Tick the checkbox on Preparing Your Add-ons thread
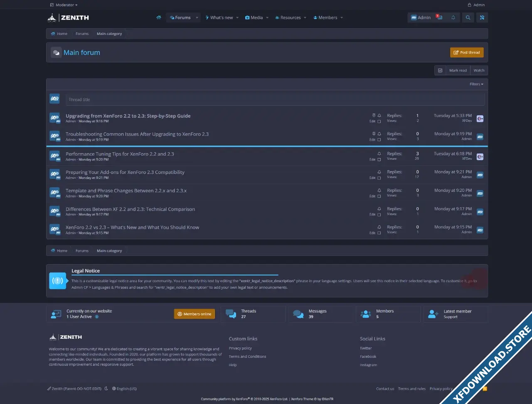Screen dimensions: 532x404 point(379,178)
